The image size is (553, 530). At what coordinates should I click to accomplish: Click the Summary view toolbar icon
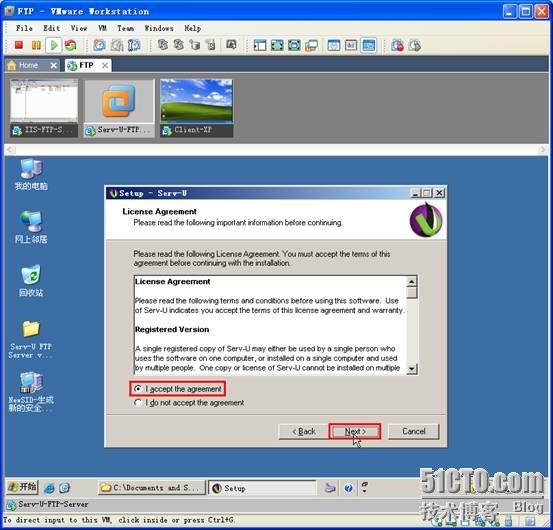tap(334, 45)
